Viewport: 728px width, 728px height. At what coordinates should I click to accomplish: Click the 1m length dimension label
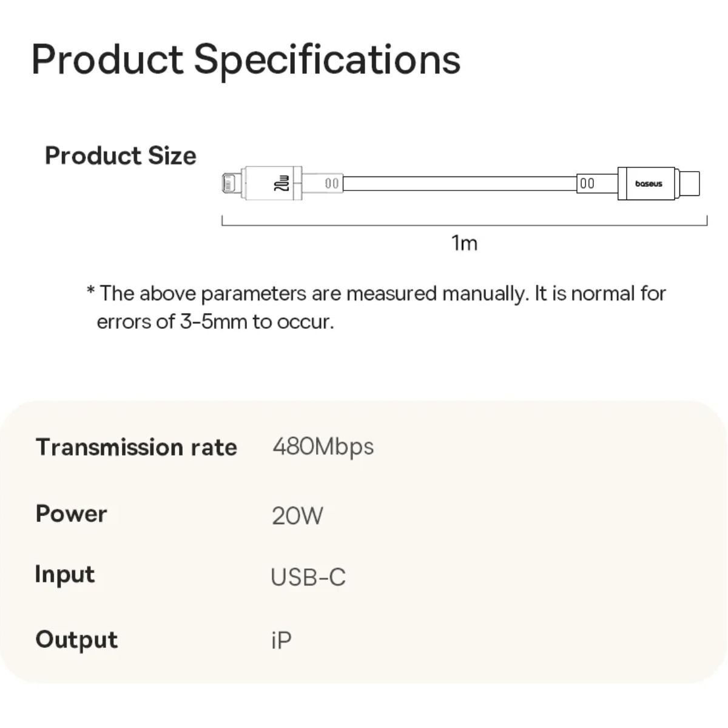coord(464,243)
